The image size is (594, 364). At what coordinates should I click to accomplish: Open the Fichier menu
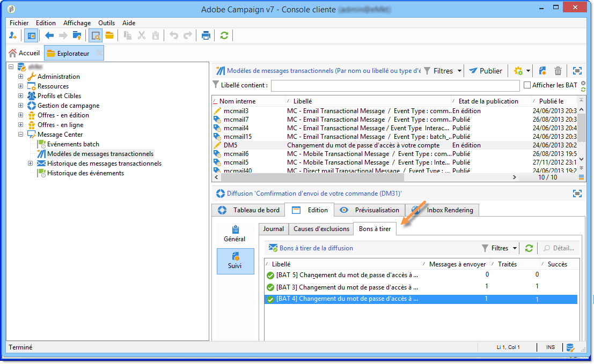click(x=19, y=23)
